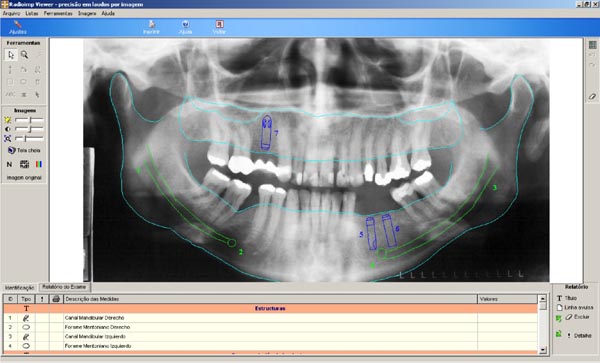Click the eraser icon on right sidebar

click(592, 96)
